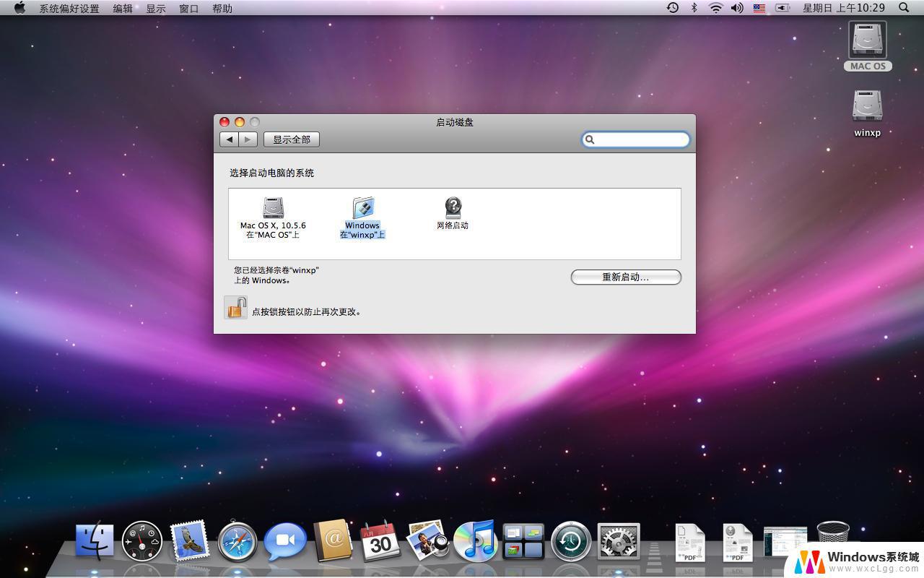
Task: Close the 启动磁盘 window
Action: 225,122
